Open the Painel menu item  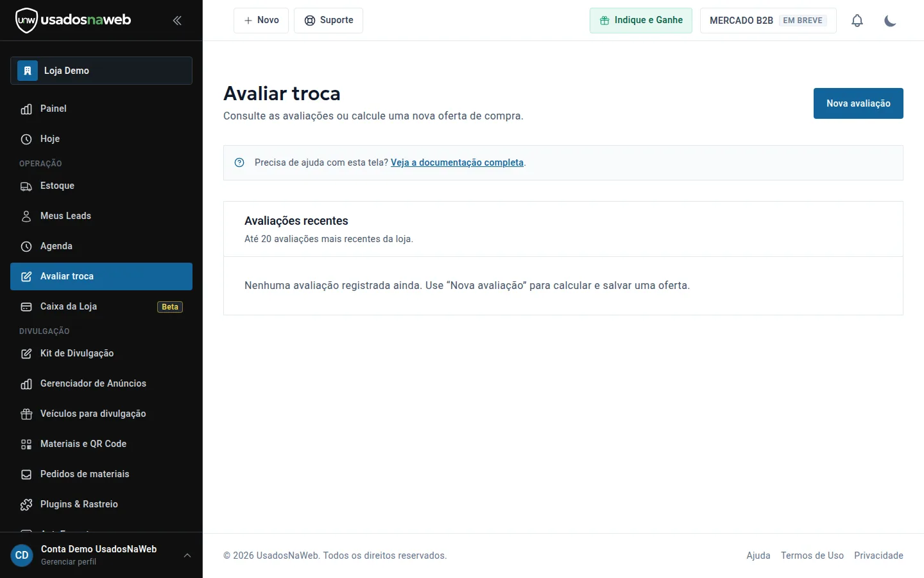[x=101, y=109]
